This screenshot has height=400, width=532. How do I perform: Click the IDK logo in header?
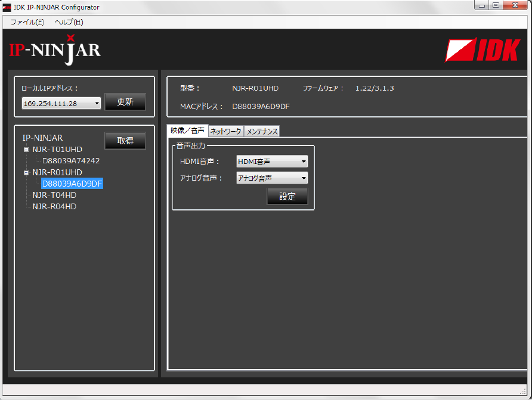click(482, 51)
